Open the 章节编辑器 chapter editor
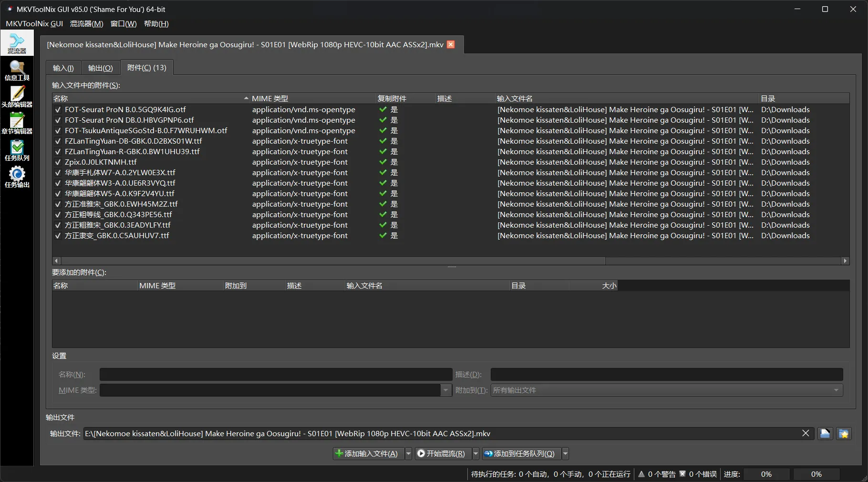The height and width of the screenshot is (482, 868). [17, 124]
